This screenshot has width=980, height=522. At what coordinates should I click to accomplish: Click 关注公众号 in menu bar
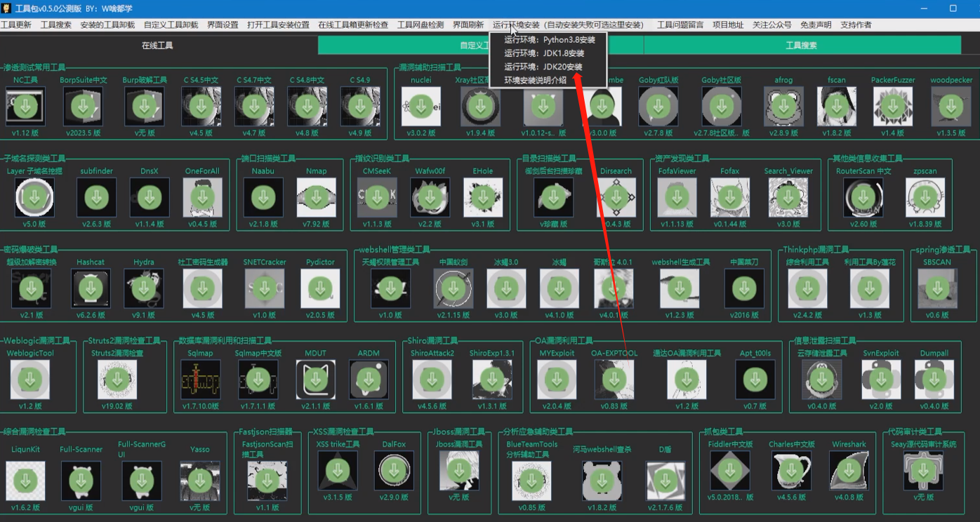[x=772, y=25]
